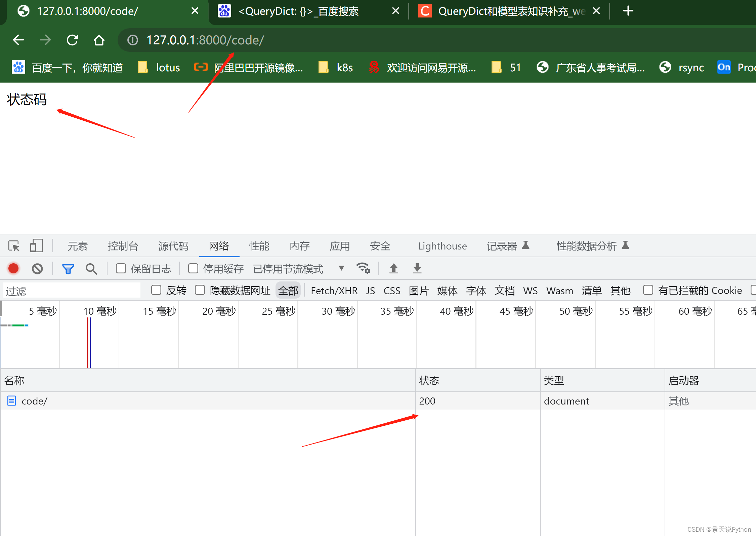Enable the 保留日志 checkbox
The width and height of the screenshot is (756, 536).
pyautogui.click(x=121, y=268)
